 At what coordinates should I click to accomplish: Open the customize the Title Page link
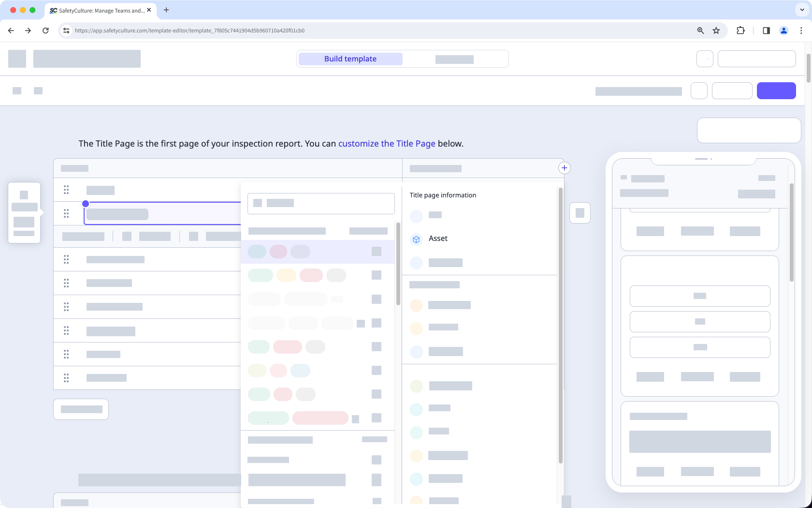(387, 144)
